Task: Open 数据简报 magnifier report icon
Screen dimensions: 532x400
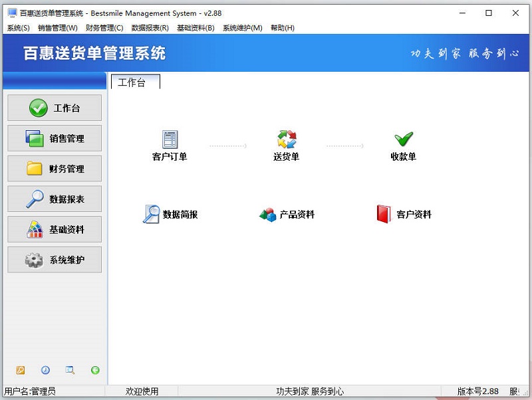Action: pyautogui.click(x=152, y=215)
